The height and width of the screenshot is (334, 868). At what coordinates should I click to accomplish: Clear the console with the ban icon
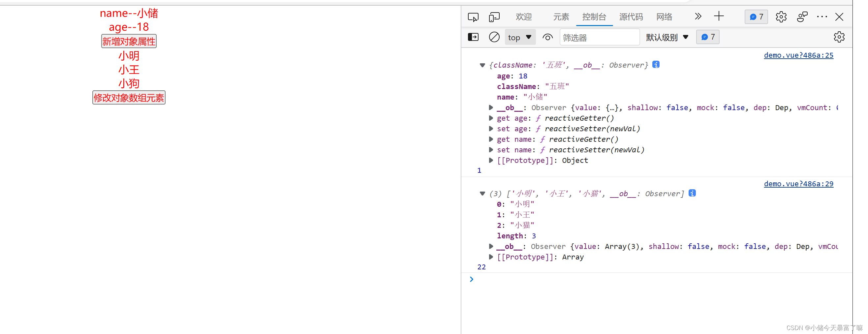(x=494, y=37)
